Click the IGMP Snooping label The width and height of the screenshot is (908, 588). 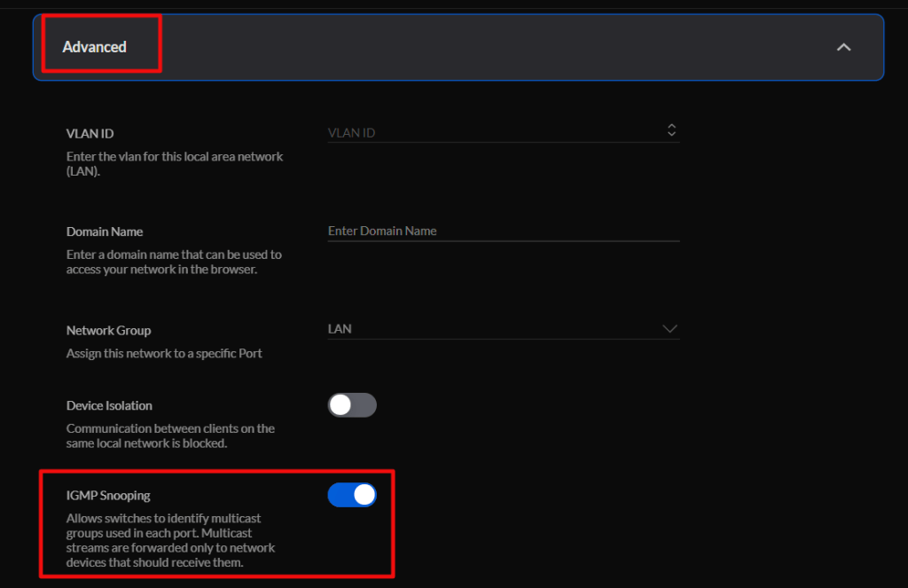click(x=108, y=496)
